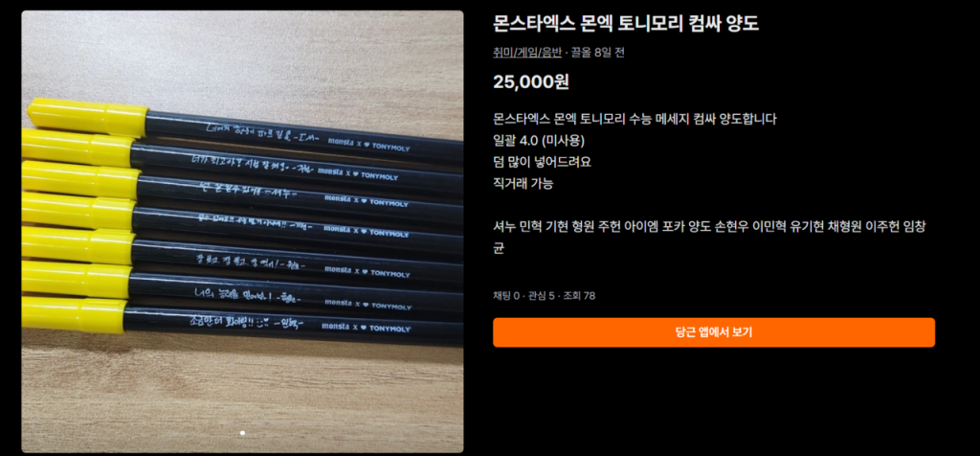Screen dimensions: 980x456
Task: Click the 조회 78 view count
Action: [579, 296]
